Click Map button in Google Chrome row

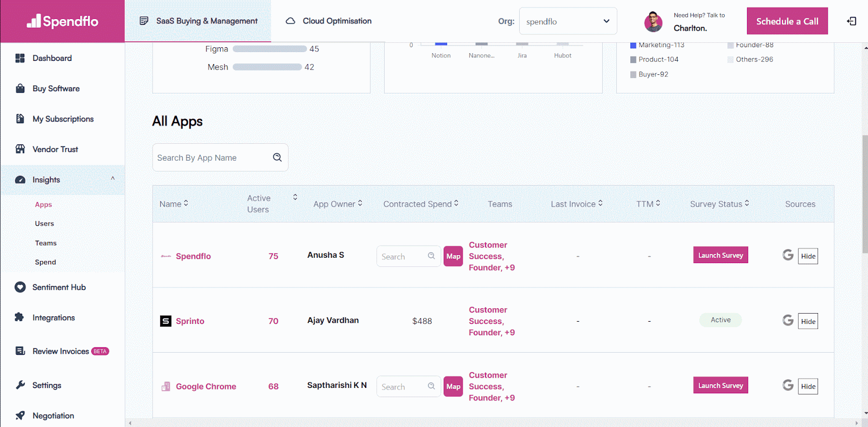click(453, 386)
